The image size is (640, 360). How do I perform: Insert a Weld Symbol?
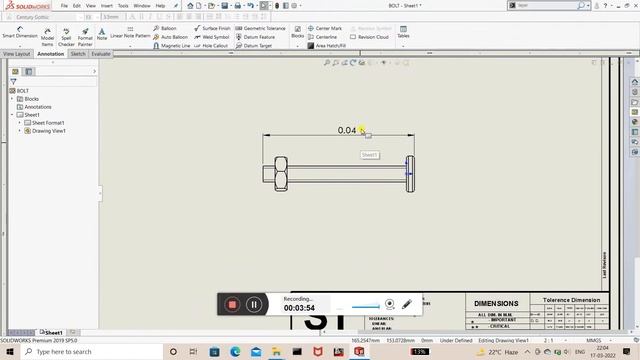pyautogui.click(x=211, y=37)
